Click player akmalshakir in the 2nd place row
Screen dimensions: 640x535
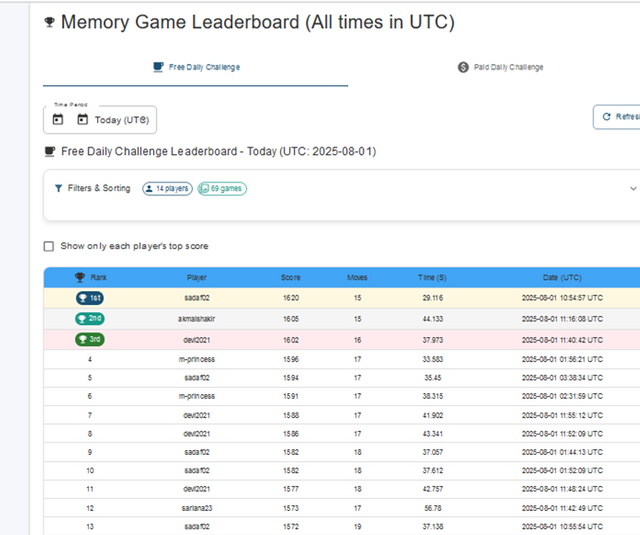click(x=196, y=319)
